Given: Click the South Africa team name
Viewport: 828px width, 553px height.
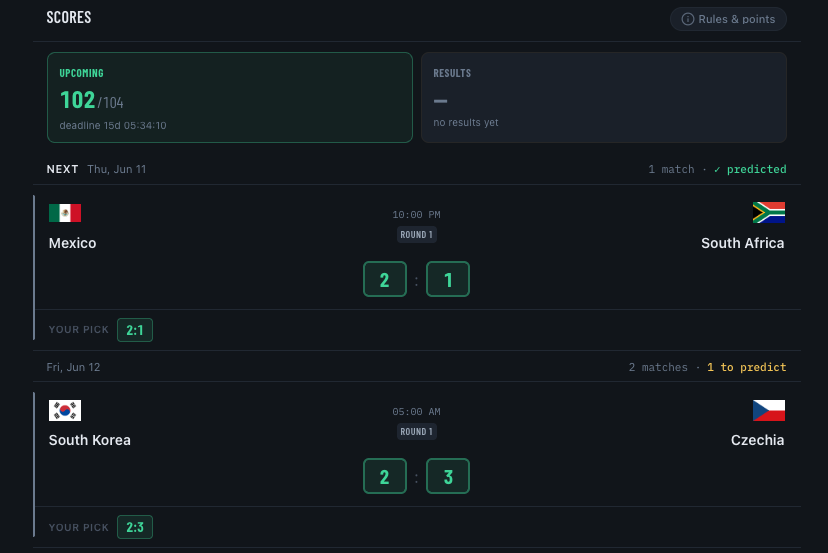Looking at the screenshot, I should click(742, 243).
